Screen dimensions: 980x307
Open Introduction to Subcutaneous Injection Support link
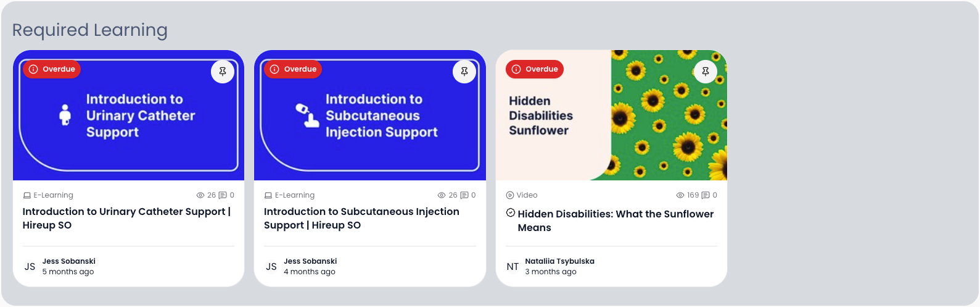[361, 218]
